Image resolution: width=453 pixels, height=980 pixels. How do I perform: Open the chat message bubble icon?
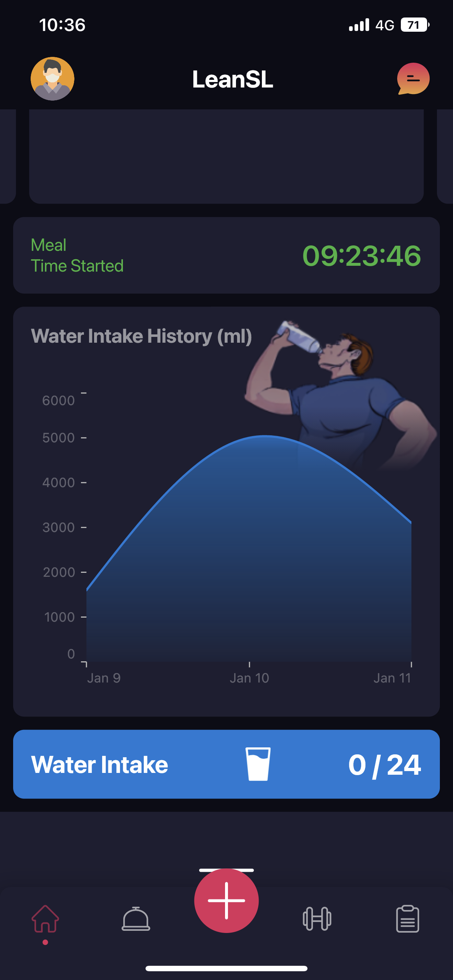413,79
